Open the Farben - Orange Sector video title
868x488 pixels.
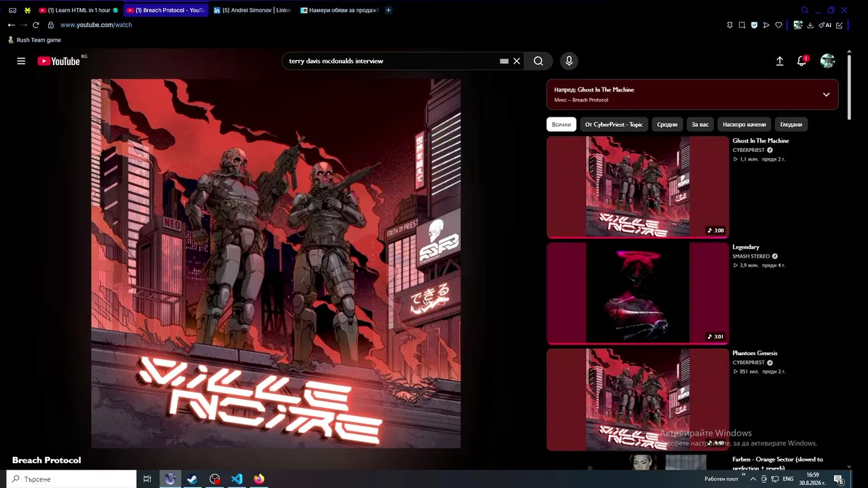click(778, 464)
